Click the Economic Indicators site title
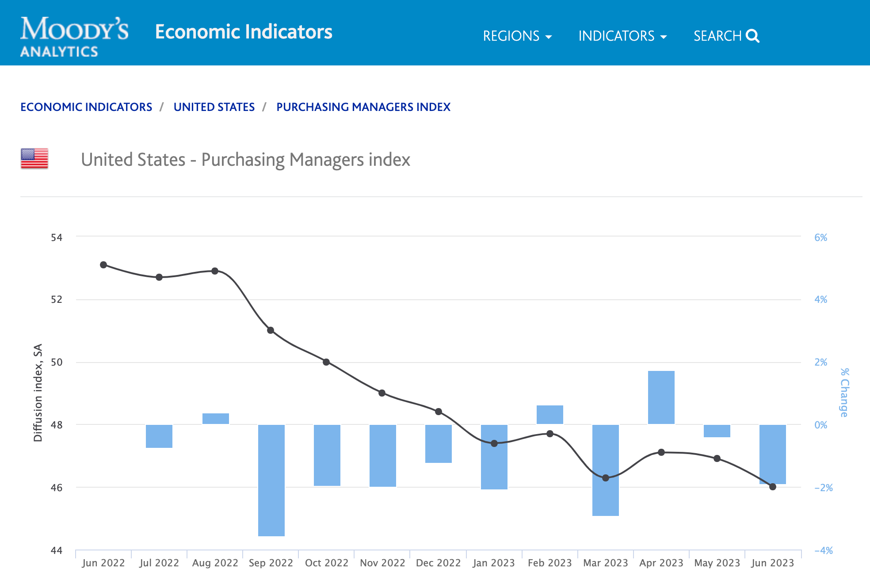The image size is (870, 588). click(x=244, y=32)
